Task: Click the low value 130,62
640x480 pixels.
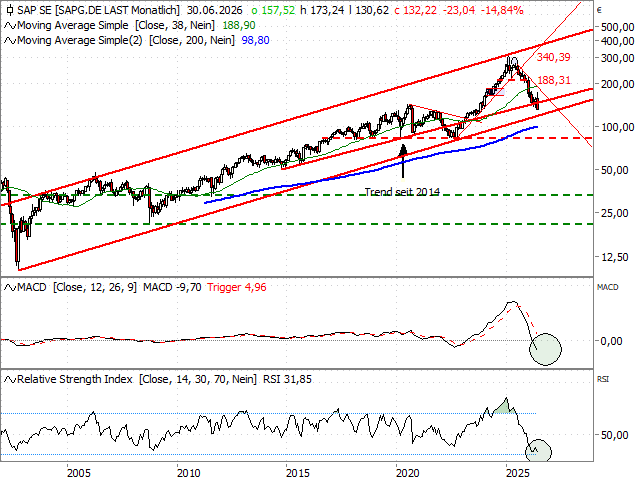Action: 372,10
